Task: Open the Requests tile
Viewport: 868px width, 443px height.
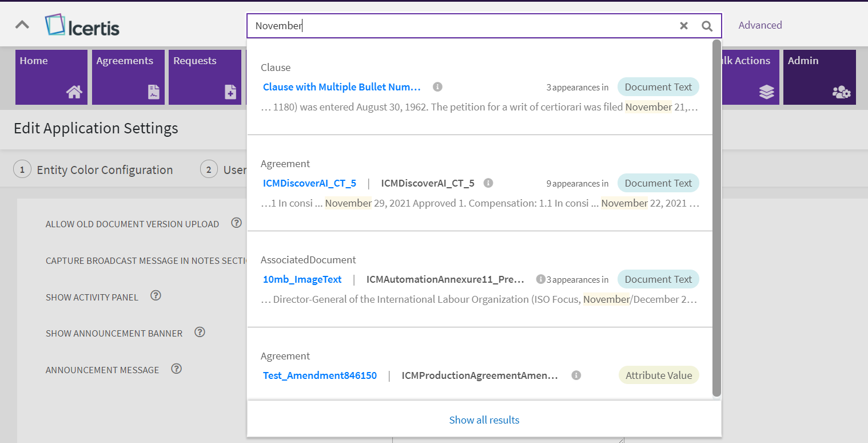Action: (x=205, y=77)
